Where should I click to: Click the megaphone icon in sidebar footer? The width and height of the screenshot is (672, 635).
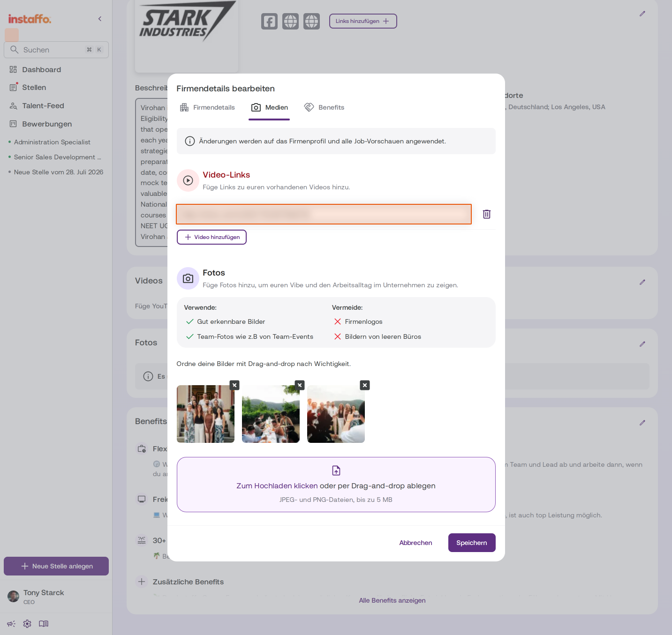point(11,624)
